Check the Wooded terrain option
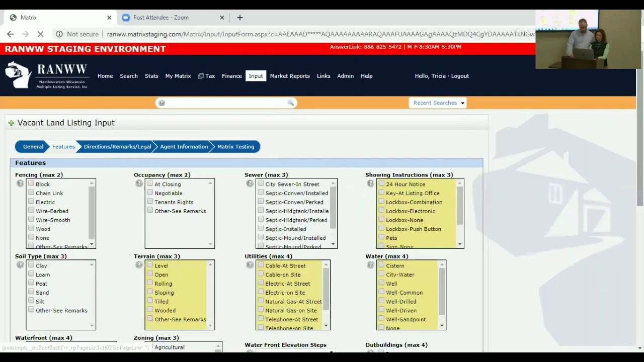Screen dimensions: 644x362 tap(150, 310)
